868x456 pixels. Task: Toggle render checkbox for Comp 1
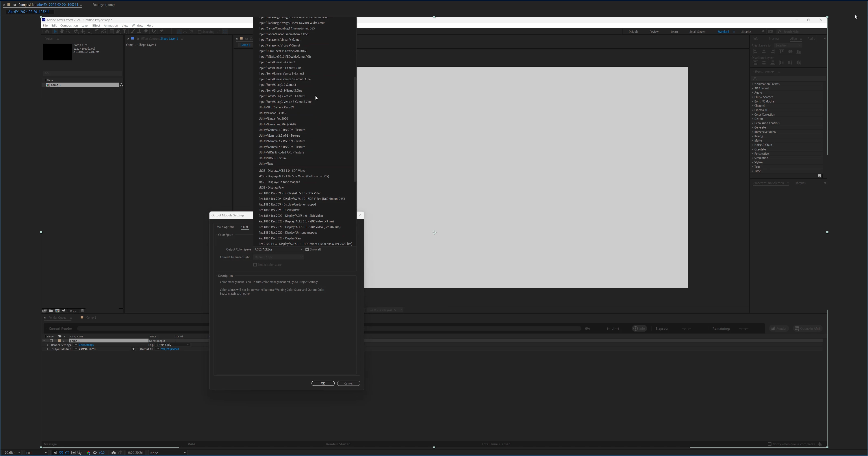tap(51, 341)
